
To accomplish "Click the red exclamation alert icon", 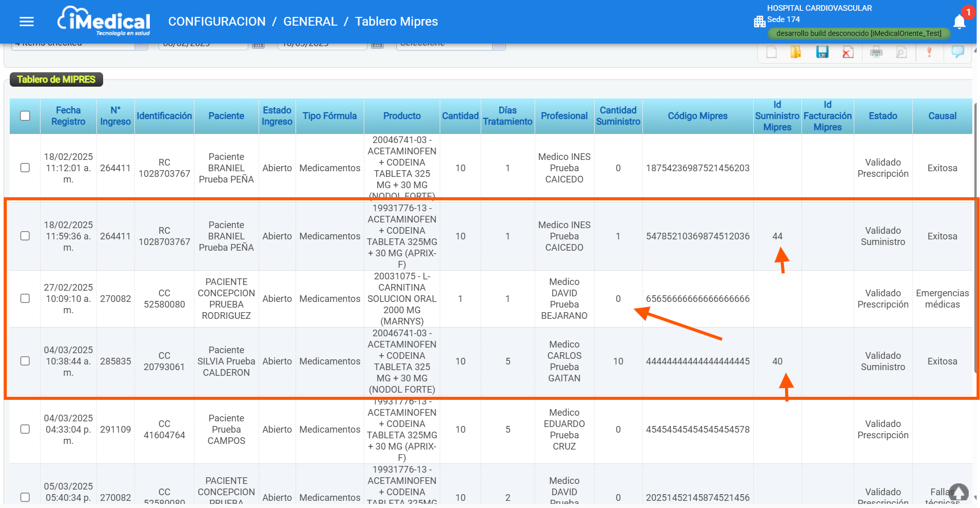I will (929, 52).
